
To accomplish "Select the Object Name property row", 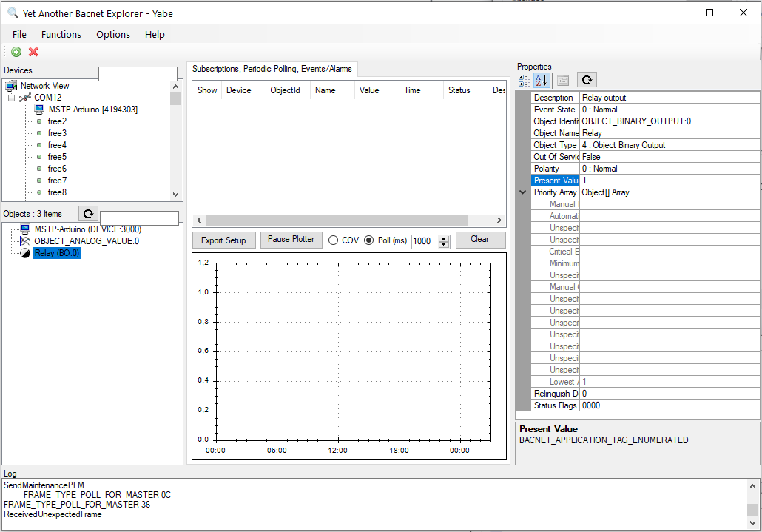I will click(645, 133).
